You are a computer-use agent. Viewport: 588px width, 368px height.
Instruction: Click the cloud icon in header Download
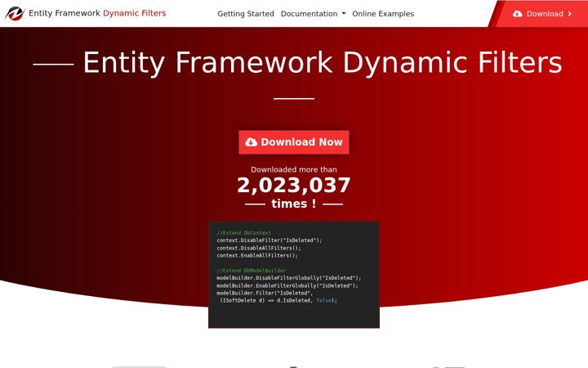pyautogui.click(x=518, y=14)
